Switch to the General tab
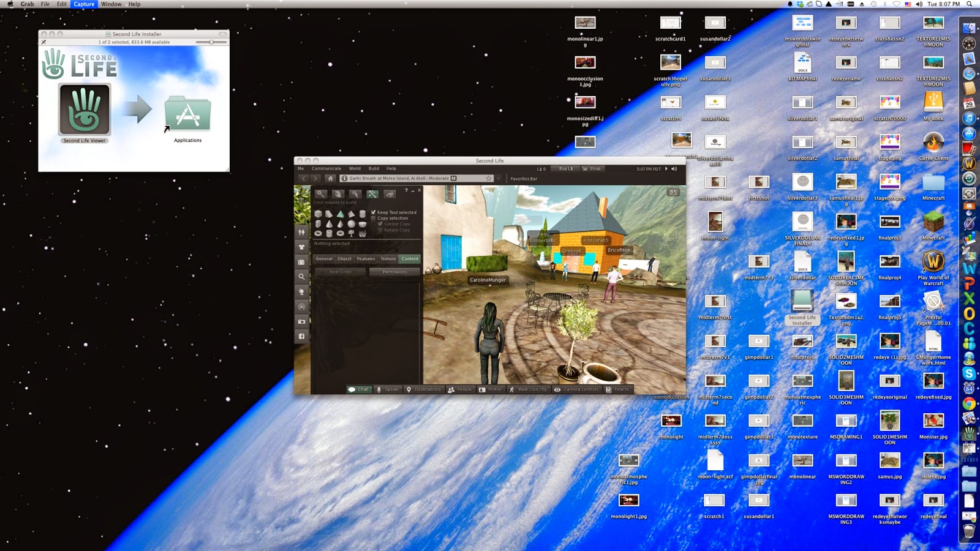980x551 pixels. click(324, 259)
